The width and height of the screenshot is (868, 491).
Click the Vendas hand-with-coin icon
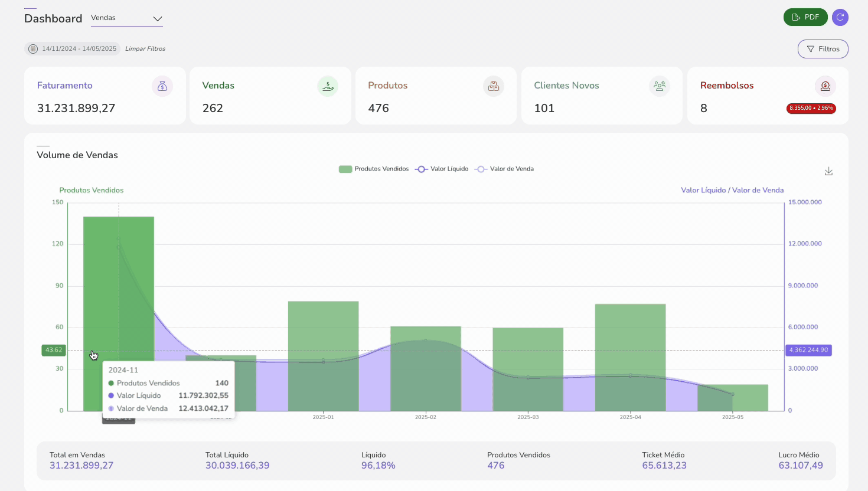coord(328,86)
